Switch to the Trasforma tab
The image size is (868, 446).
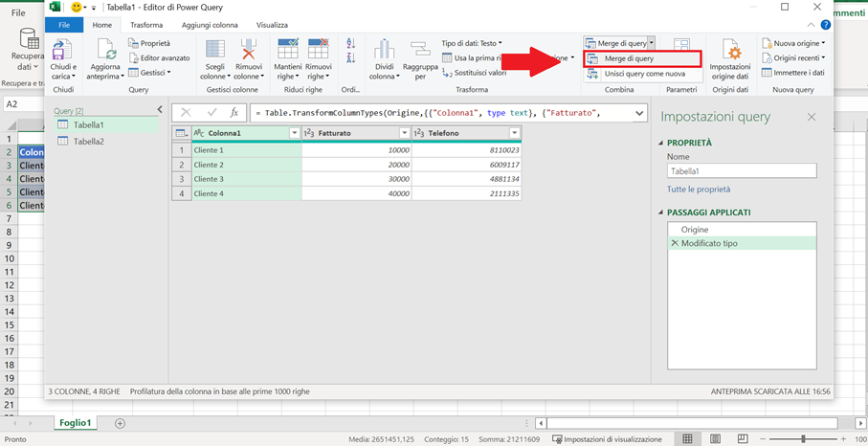click(146, 25)
